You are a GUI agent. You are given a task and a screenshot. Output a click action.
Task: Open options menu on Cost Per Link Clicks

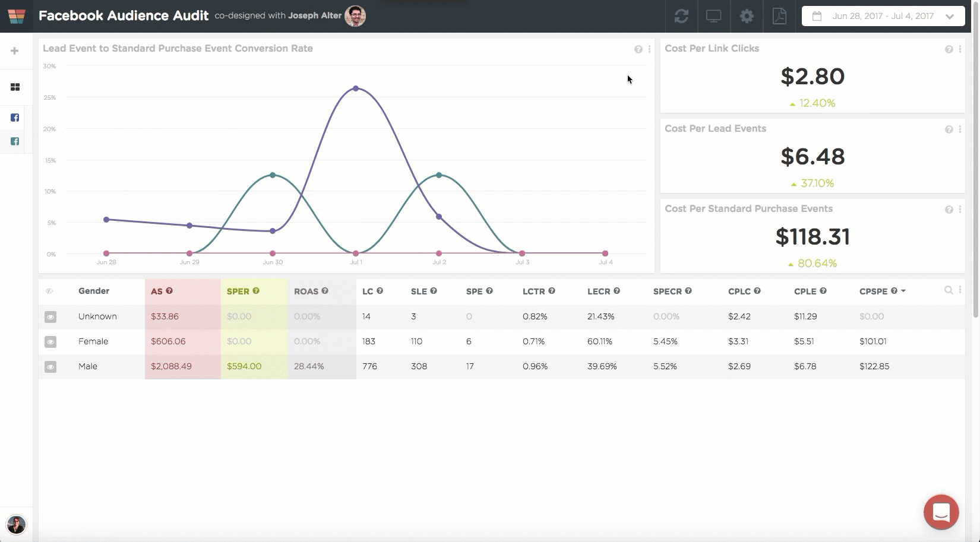(x=960, y=49)
